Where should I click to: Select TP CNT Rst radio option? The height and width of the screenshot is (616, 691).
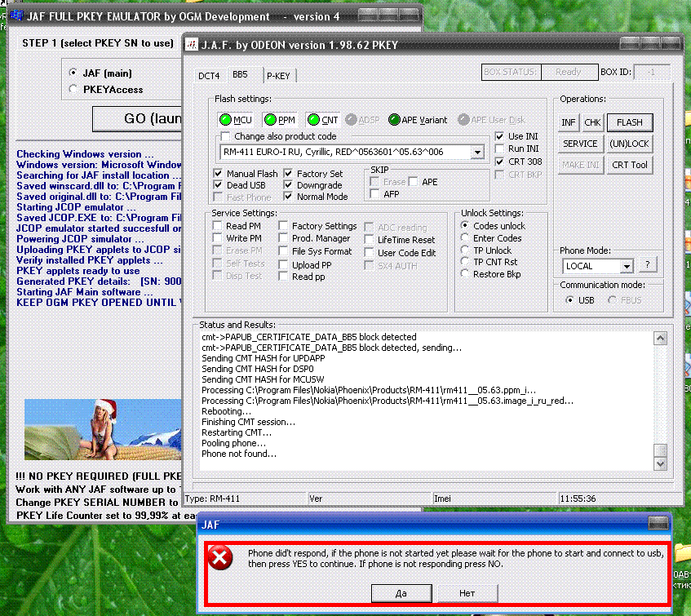(464, 261)
